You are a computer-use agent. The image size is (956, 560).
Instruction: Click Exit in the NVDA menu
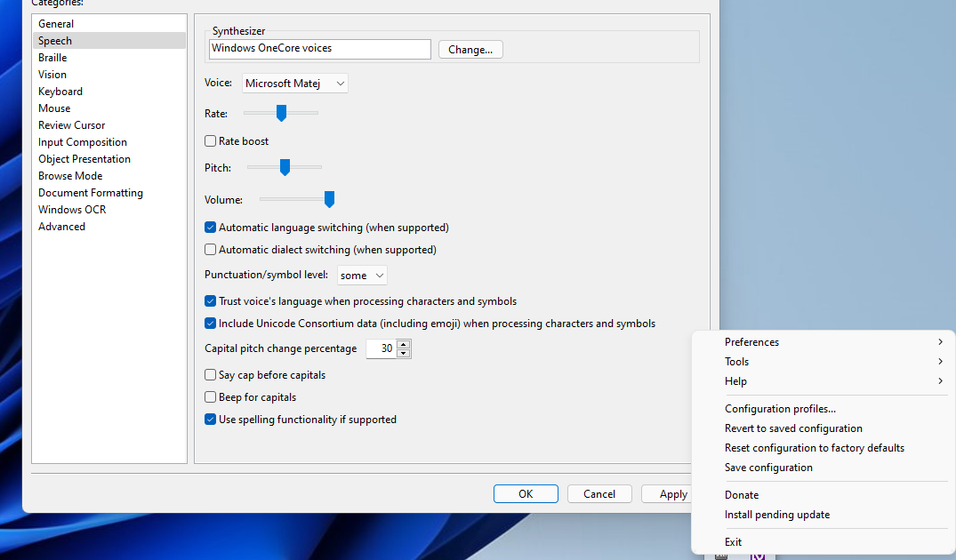(x=733, y=542)
